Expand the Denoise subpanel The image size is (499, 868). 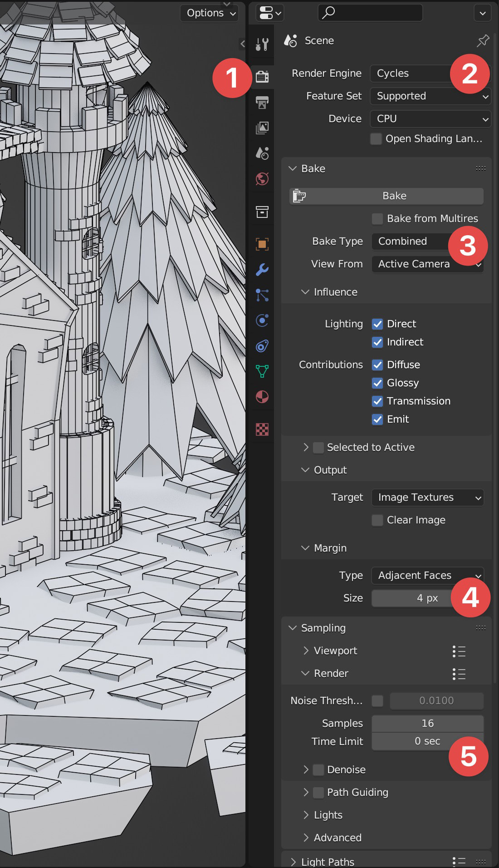pos(305,770)
